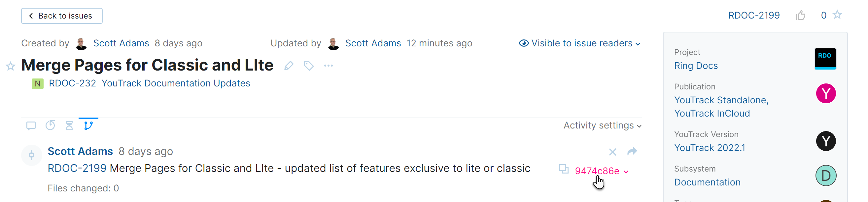Click the share arrow icon on commit
Screen dimensions: 868x202
pyautogui.click(x=632, y=152)
